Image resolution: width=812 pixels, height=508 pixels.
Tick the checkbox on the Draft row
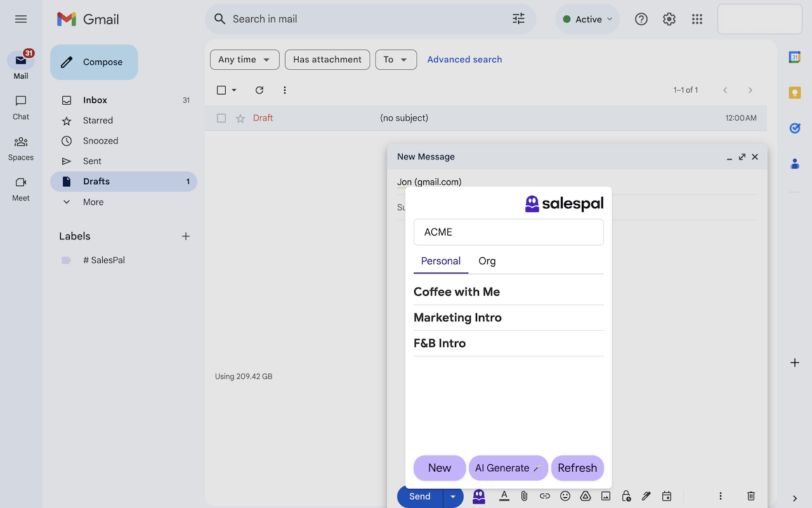click(221, 118)
